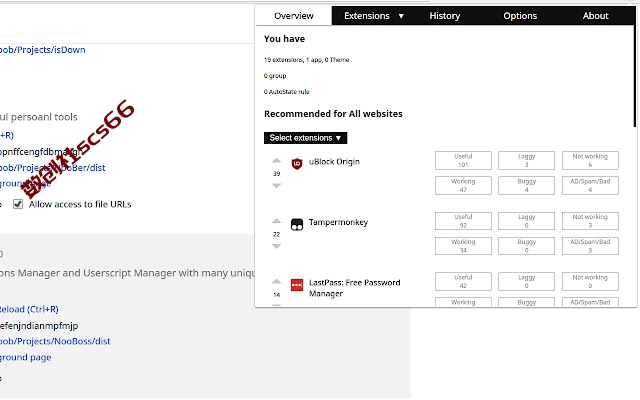Viewport: 640px width, 400px height.
Task: Upvote LastPass with up arrow
Action: point(276,281)
